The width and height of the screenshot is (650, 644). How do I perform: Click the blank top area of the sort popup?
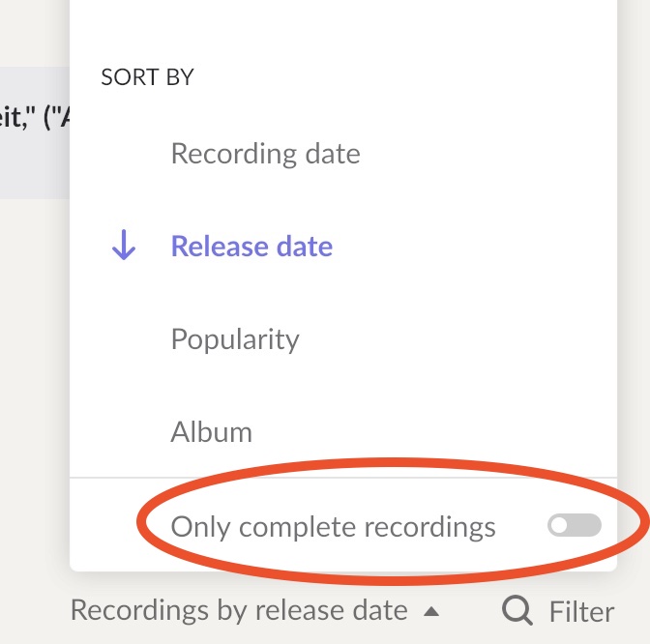click(x=343, y=29)
